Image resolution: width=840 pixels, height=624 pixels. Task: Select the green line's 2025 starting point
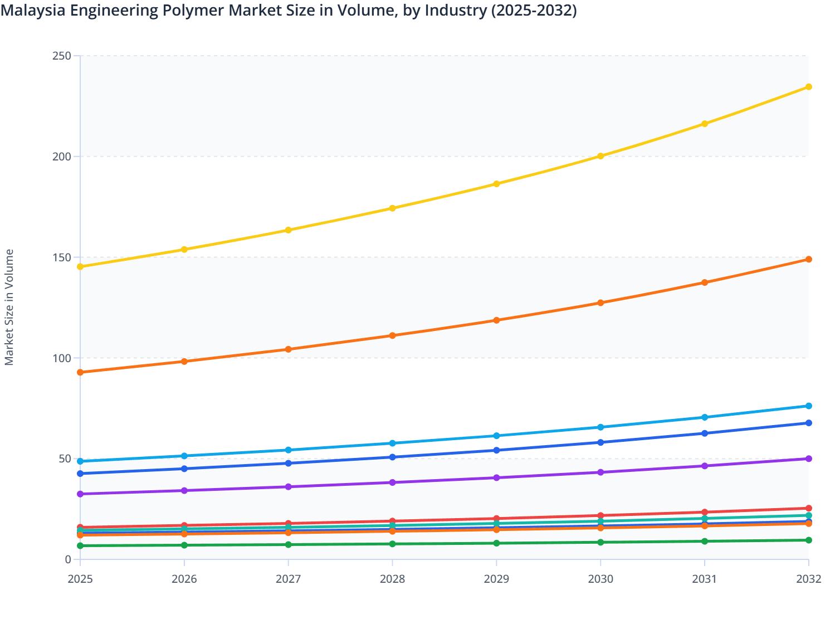coord(80,545)
